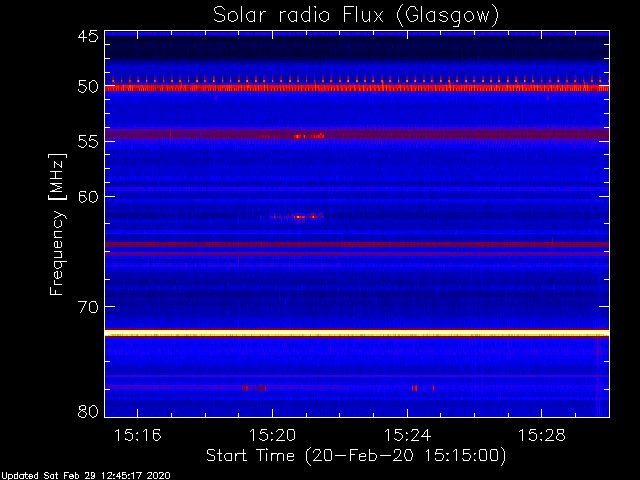This screenshot has height=480, width=640.
Task: Click the red burst feature near 62 MHz
Action: point(298,216)
